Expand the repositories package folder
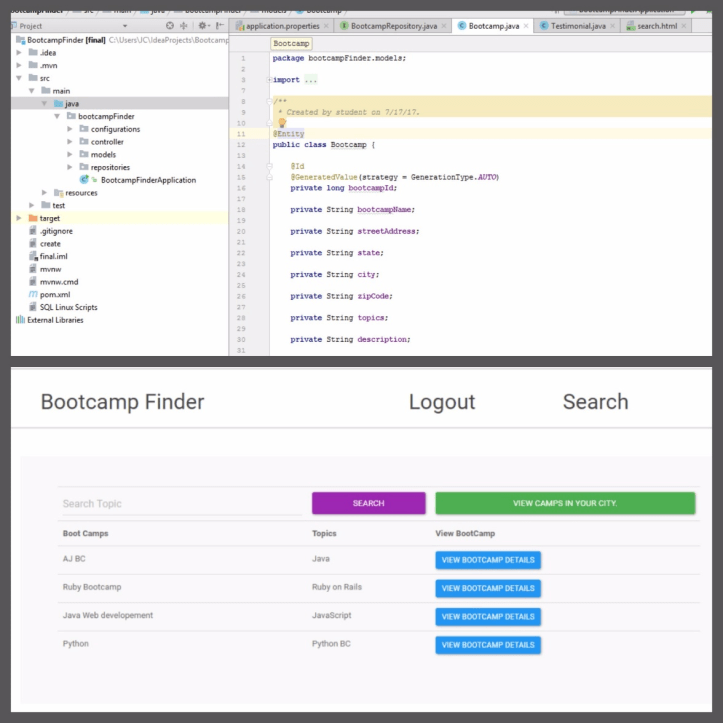 (70, 167)
